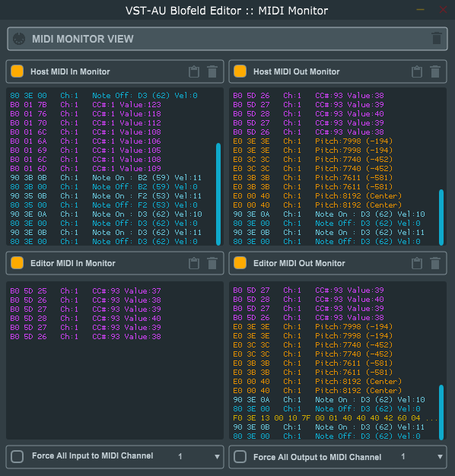Clear all monitors with the header trash icon
Screen dimensions: 455x476
point(437,39)
